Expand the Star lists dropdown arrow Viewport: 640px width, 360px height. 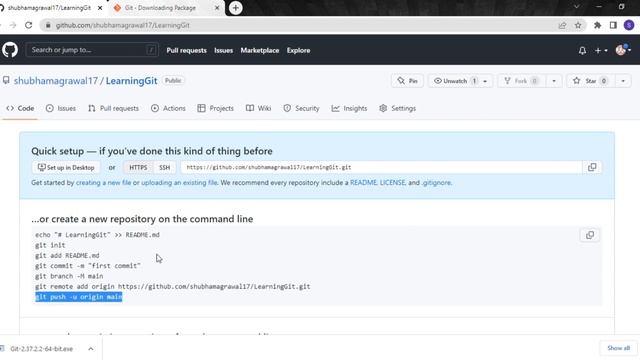(623, 81)
